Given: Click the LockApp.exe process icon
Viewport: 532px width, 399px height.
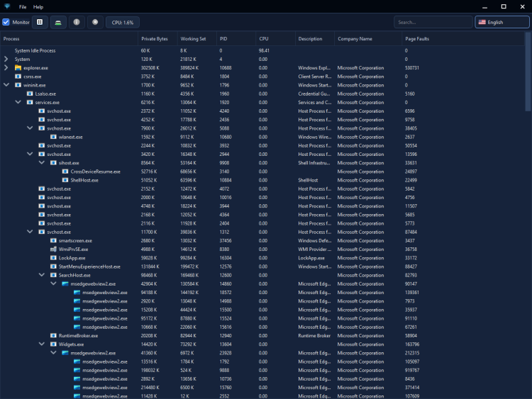Looking at the screenshot, I should click(x=53, y=258).
